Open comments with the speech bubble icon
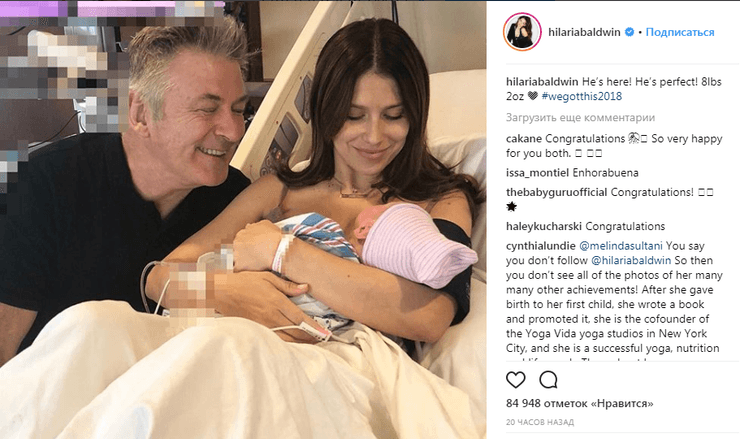The height and width of the screenshot is (439, 740). point(548,380)
